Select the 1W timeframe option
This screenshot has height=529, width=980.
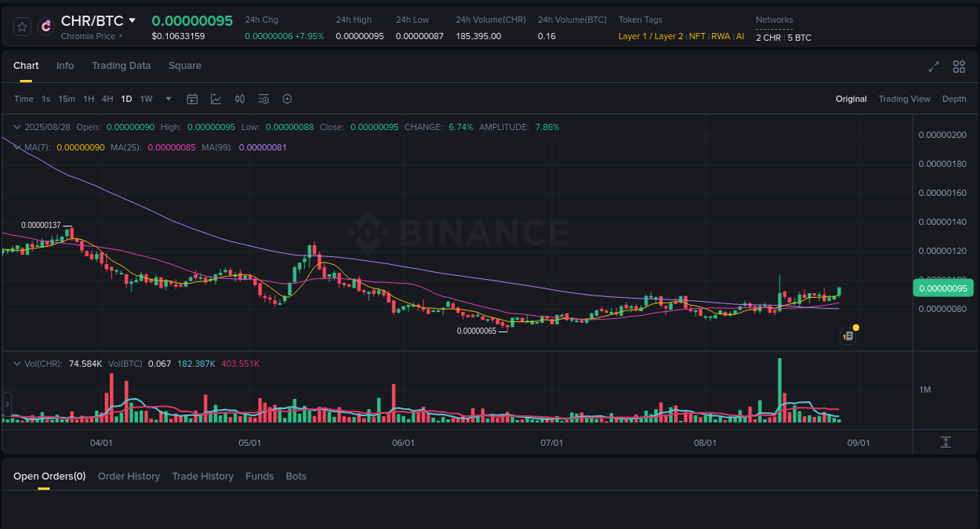146,99
